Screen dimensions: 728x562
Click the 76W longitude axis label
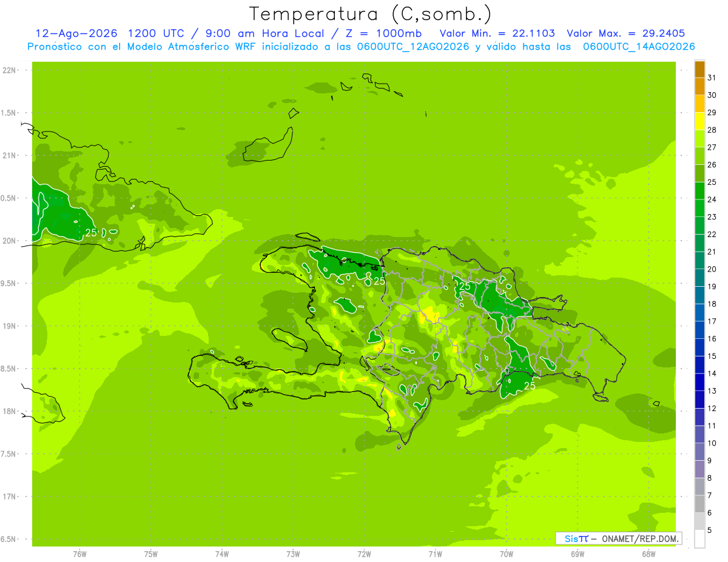pyautogui.click(x=79, y=554)
